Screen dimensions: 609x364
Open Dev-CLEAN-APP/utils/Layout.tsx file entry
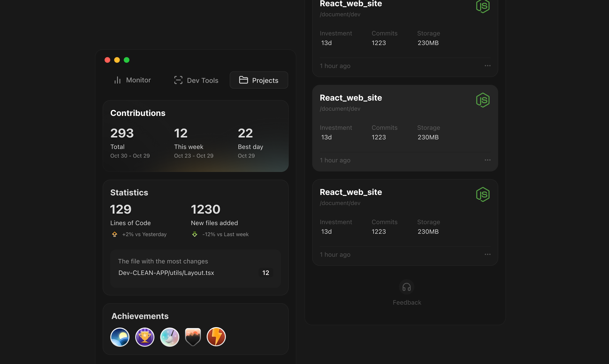pyautogui.click(x=166, y=273)
